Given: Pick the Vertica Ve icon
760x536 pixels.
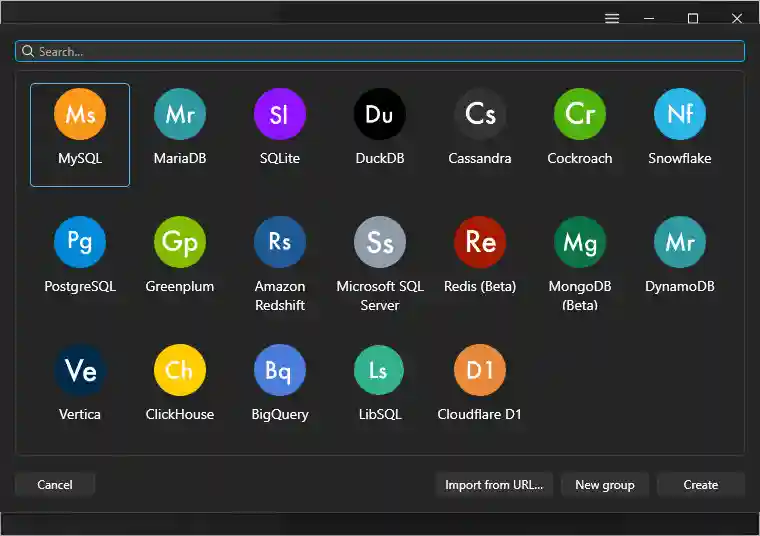Looking at the screenshot, I should point(80,370).
